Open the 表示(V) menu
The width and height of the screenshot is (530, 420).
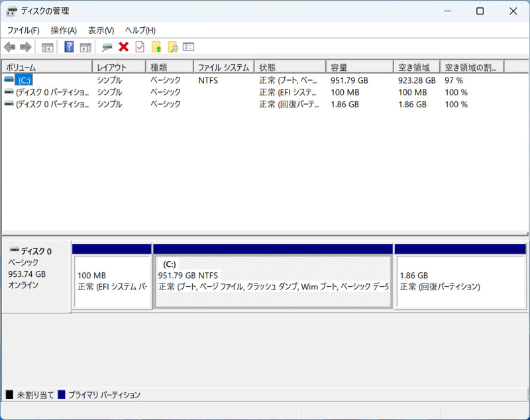click(101, 30)
